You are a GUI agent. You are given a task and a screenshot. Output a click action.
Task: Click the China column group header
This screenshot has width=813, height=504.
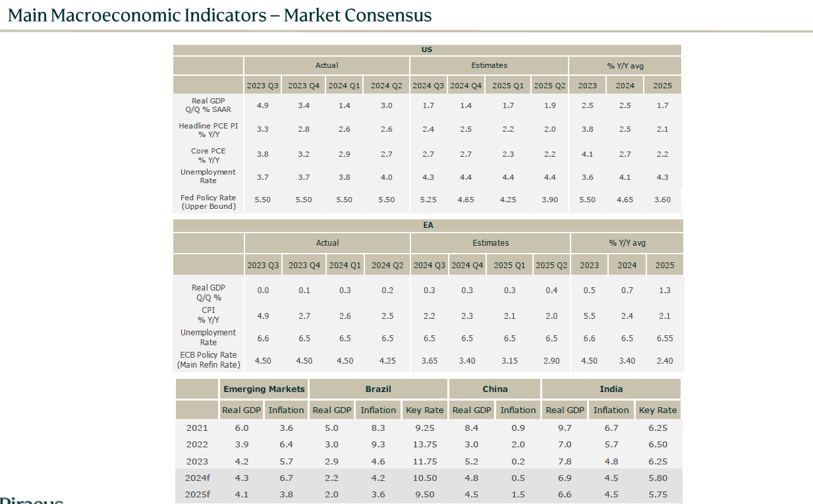[x=495, y=389]
